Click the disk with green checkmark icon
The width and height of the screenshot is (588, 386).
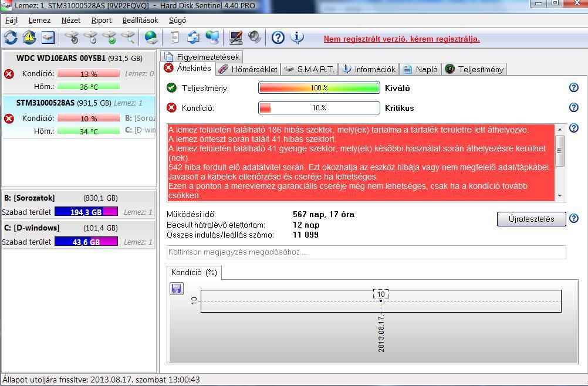point(109,38)
